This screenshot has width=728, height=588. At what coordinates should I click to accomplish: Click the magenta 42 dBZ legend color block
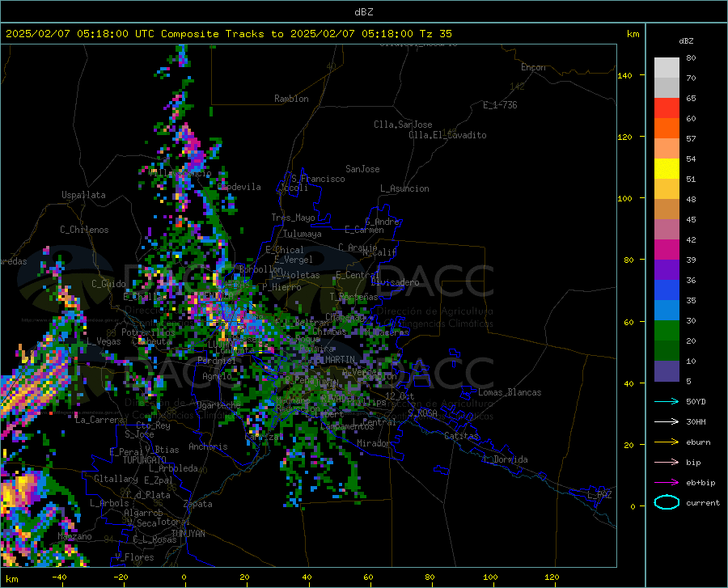point(667,250)
